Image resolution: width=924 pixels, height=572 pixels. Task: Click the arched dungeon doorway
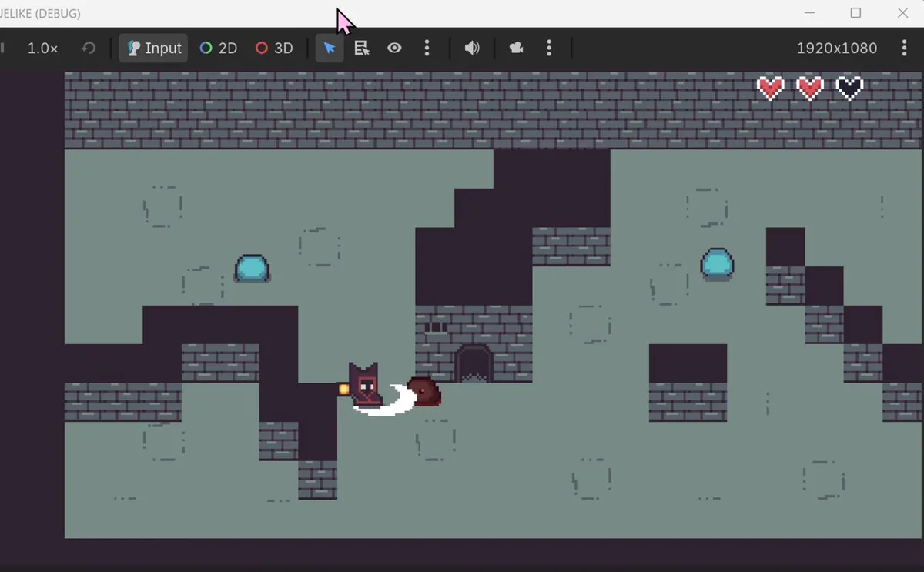[x=474, y=363]
